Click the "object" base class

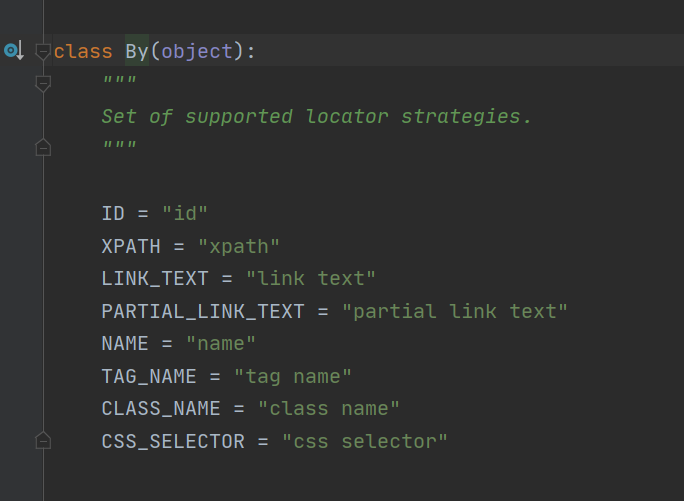pyautogui.click(x=197, y=51)
